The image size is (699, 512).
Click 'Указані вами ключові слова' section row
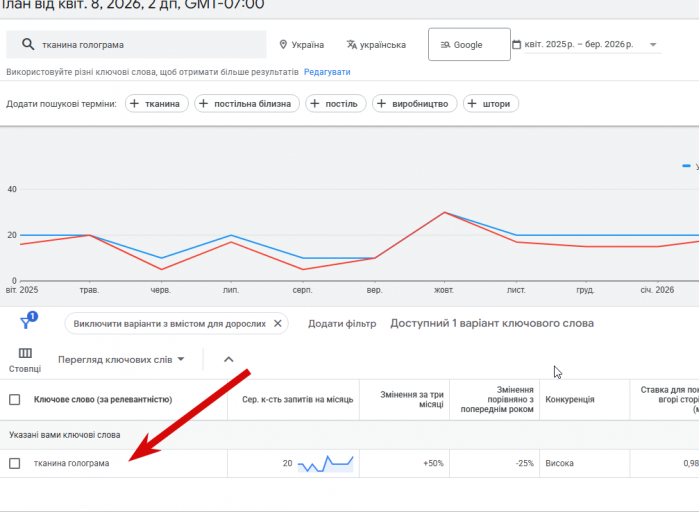(x=350, y=435)
